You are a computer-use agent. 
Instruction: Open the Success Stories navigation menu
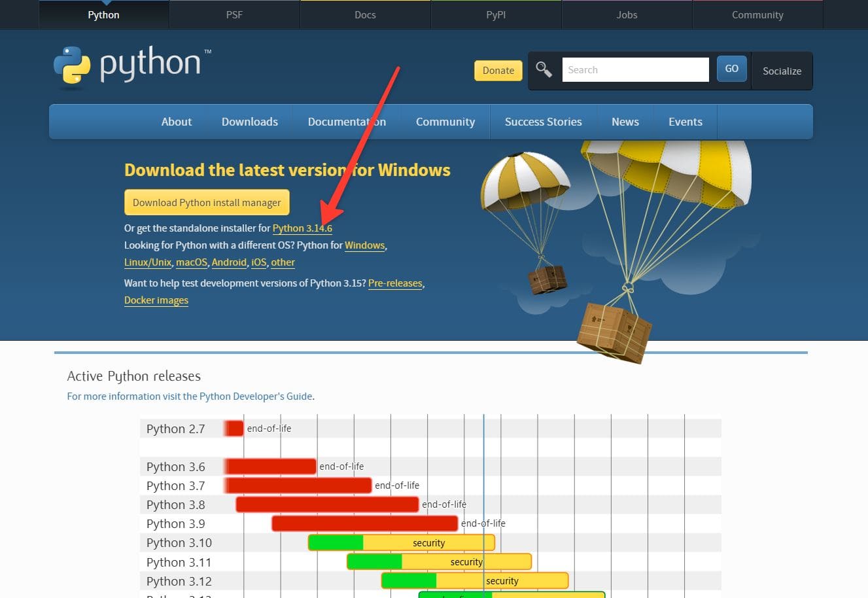click(543, 122)
